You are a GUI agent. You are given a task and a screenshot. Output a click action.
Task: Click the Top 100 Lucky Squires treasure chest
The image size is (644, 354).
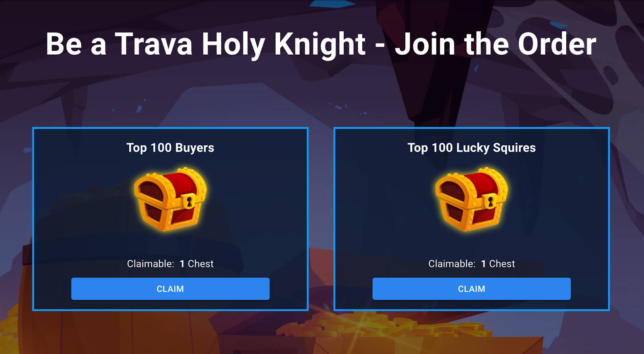(471, 199)
